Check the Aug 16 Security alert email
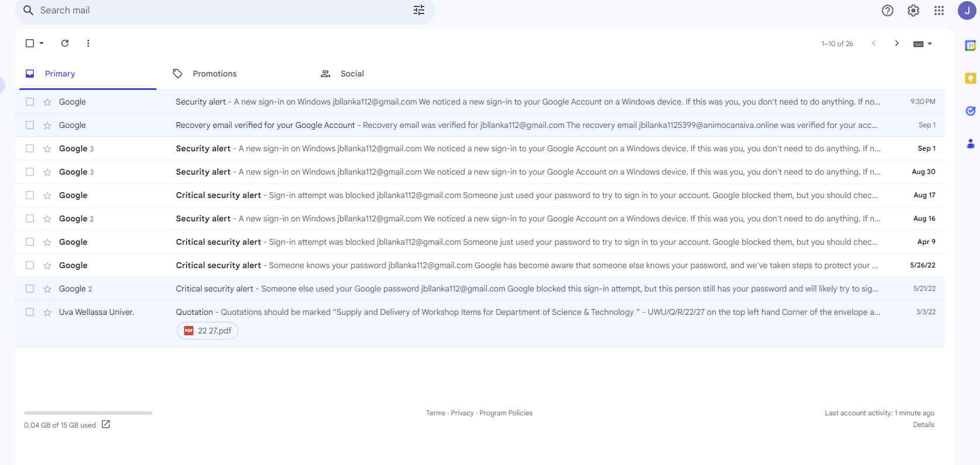The image size is (980, 465). pos(30,218)
